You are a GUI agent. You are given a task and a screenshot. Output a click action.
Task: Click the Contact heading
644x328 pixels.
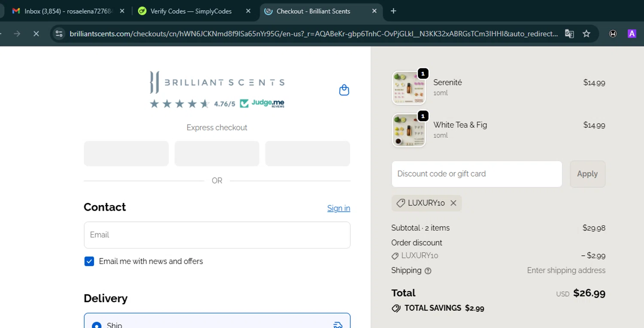click(x=105, y=207)
